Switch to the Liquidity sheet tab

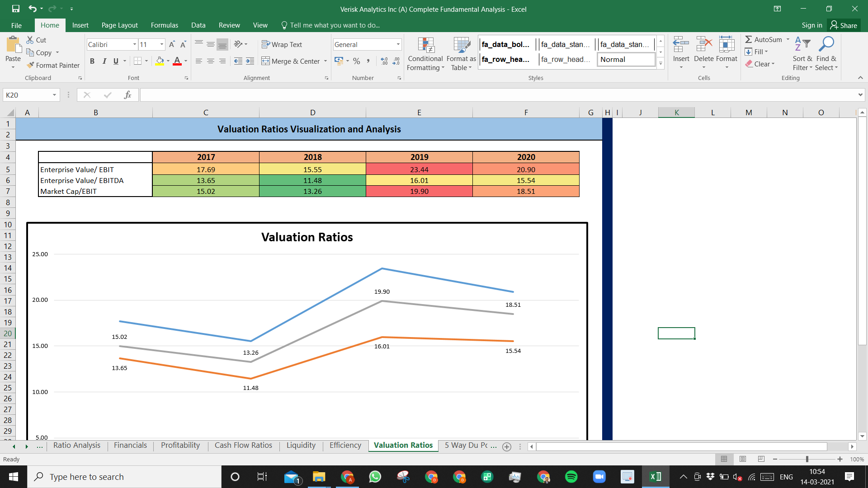pyautogui.click(x=301, y=446)
